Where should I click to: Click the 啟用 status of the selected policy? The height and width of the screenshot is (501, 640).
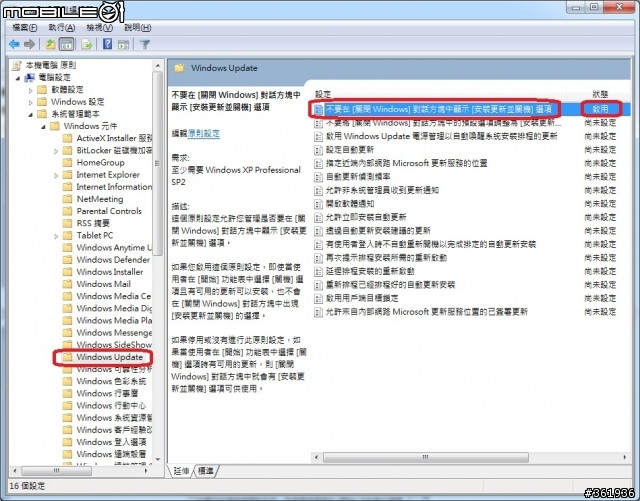(600, 109)
